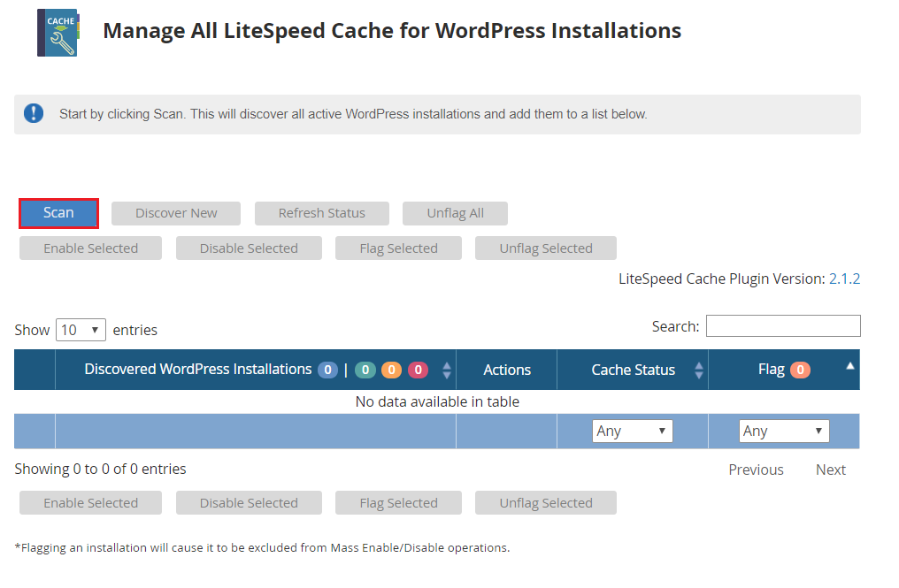Viewport: 899px width, 588px height.
Task: Sort by Discovered WordPress Installations arrows
Action: [x=447, y=370]
